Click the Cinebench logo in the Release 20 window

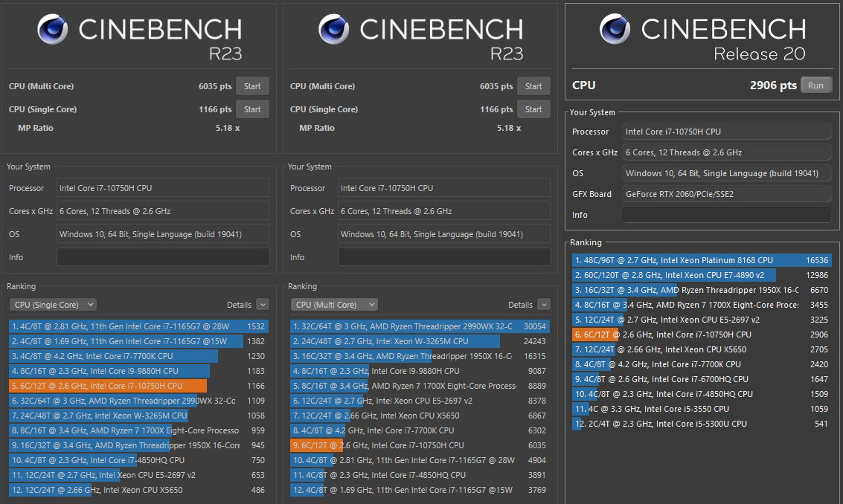coord(615,29)
